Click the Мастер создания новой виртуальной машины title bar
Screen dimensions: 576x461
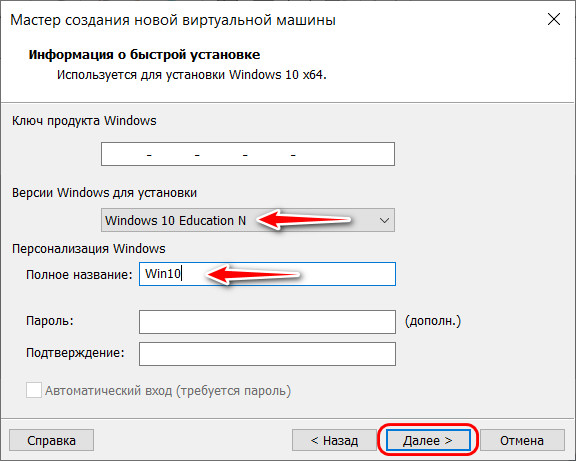[x=173, y=20]
